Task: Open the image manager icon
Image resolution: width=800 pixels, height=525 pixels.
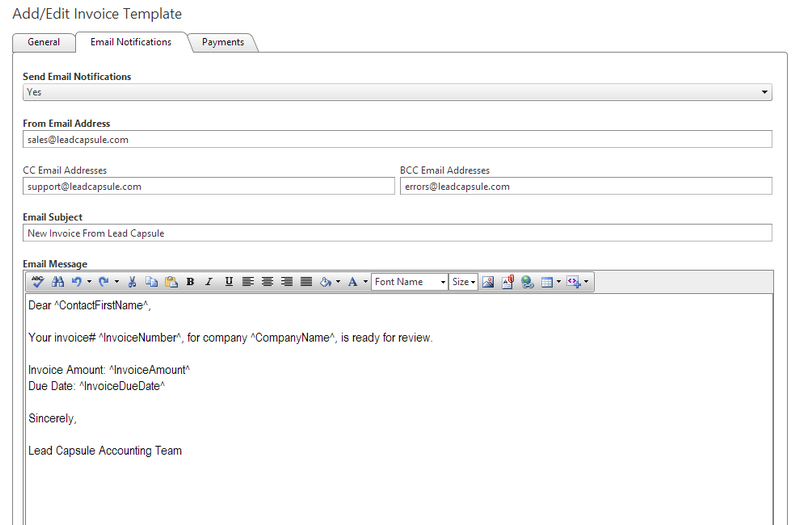Action: (488, 282)
